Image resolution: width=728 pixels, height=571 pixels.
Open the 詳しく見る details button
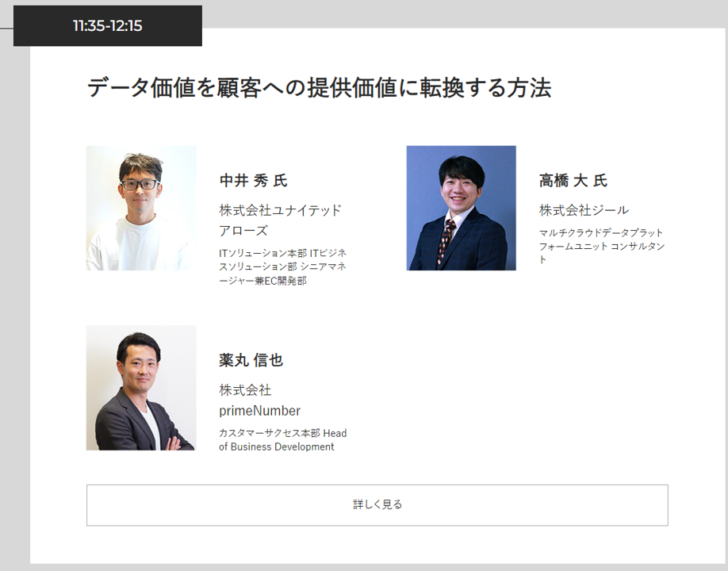coord(377,505)
